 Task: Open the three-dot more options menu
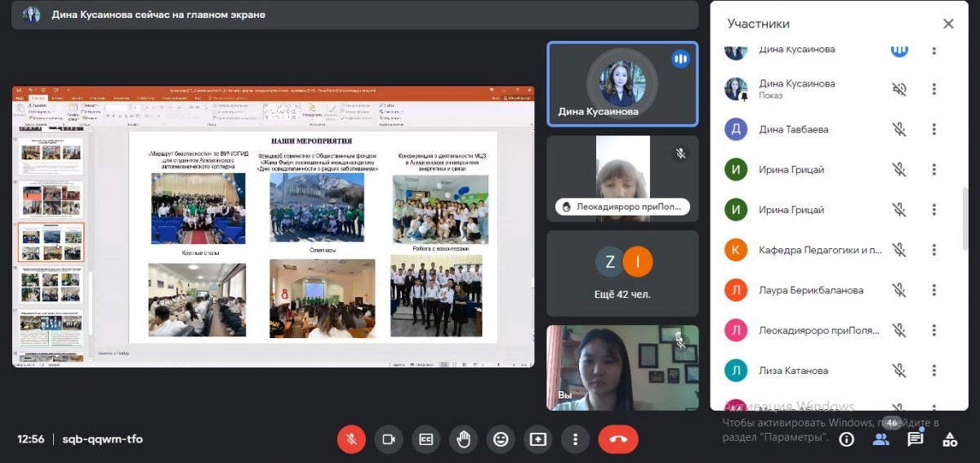pos(576,439)
